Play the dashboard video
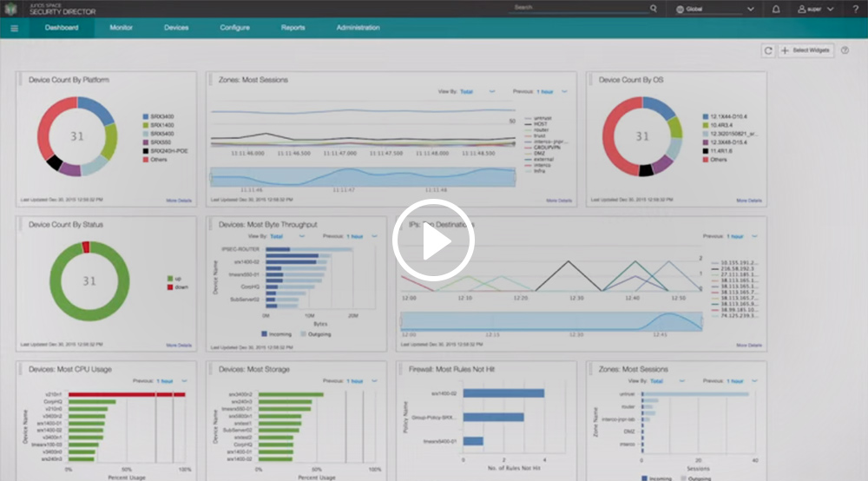Screen dimensions: 868x481 tap(433, 240)
